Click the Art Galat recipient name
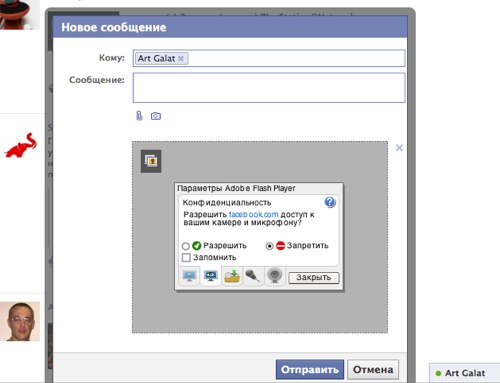This screenshot has width=500, height=383. tap(156, 59)
